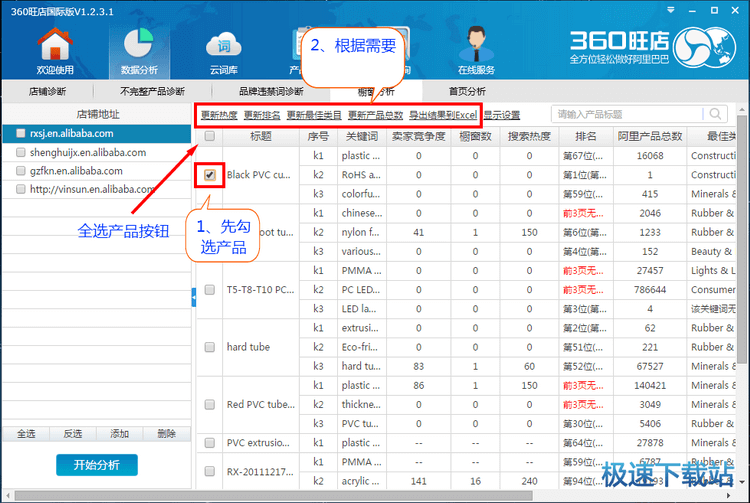The width and height of the screenshot is (750, 503).
Task: Click the 店铺地址 list header
Action: click(98, 114)
